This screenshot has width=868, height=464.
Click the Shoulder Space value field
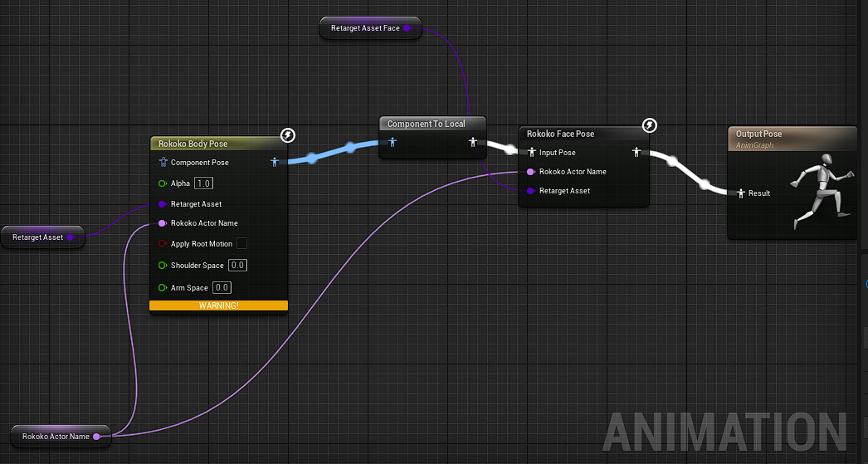click(238, 266)
